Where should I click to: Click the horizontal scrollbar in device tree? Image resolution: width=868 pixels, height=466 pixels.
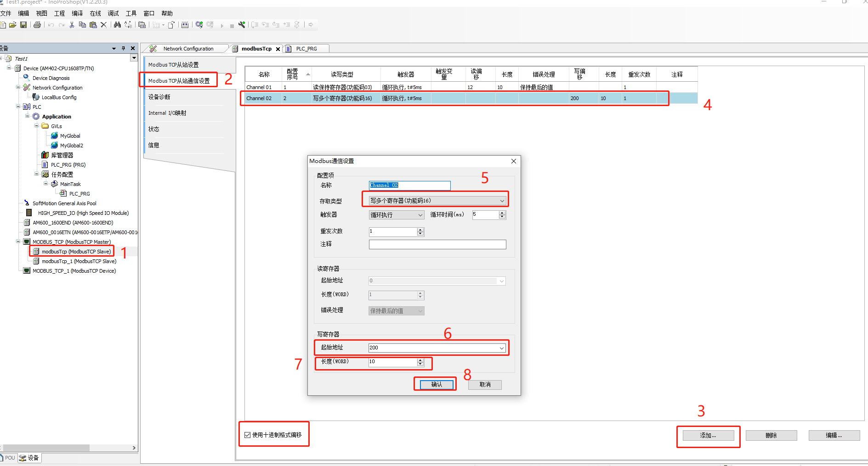click(46, 448)
